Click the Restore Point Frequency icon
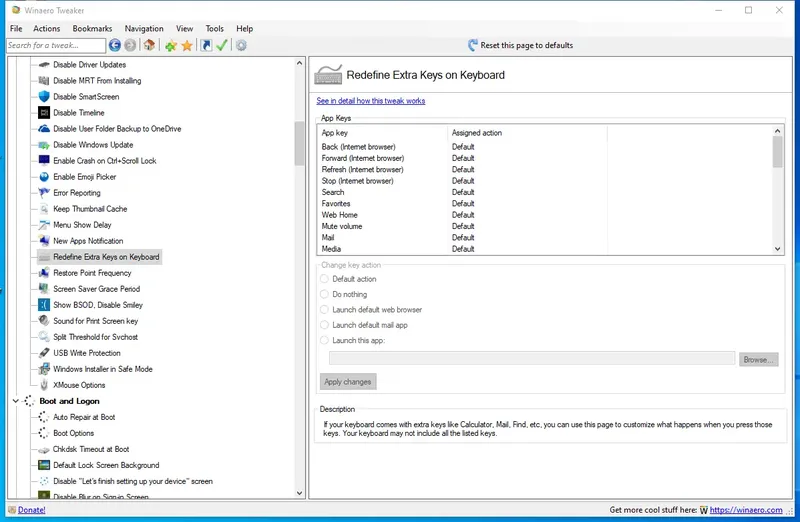Image resolution: width=800 pixels, height=522 pixels. point(44,273)
